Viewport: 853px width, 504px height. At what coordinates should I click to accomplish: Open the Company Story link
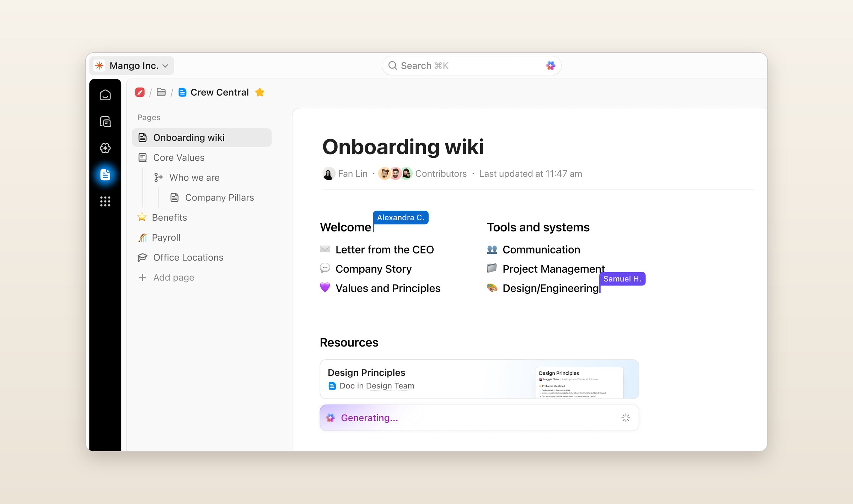pyautogui.click(x=374, y=269)
